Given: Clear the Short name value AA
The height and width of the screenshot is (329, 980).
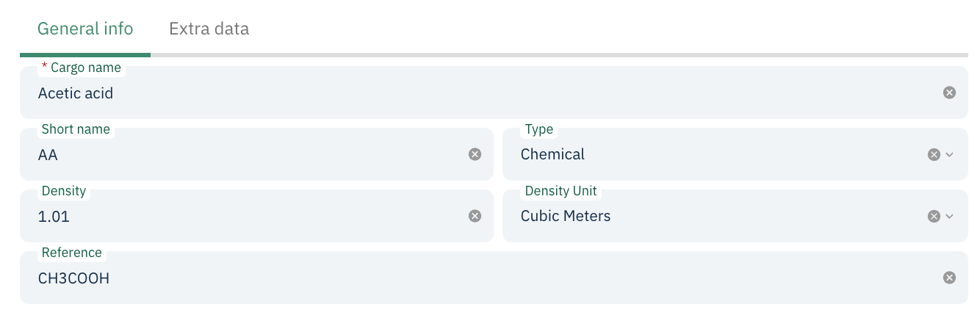Looking at the screenshot, I should pos(475,154).
